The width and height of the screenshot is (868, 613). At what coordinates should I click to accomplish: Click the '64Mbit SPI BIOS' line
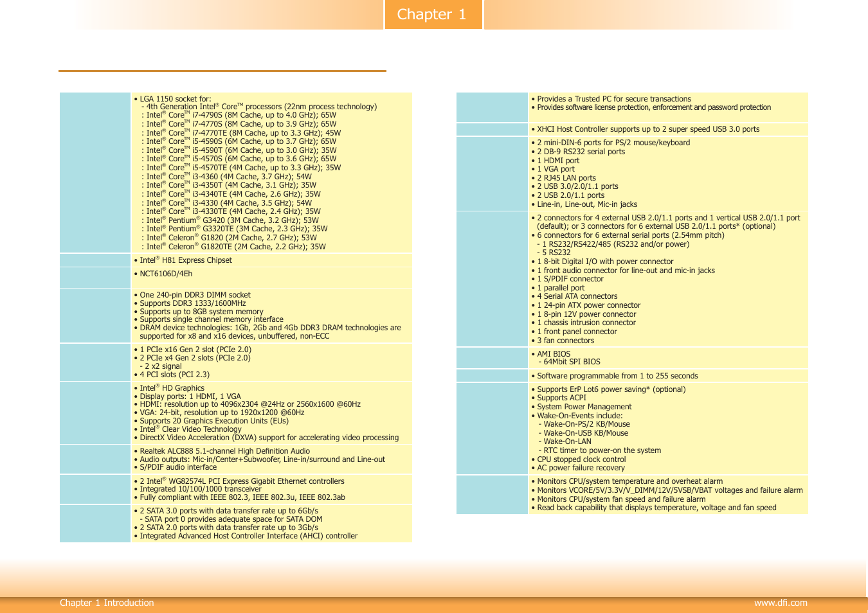(x=569, y=362)
